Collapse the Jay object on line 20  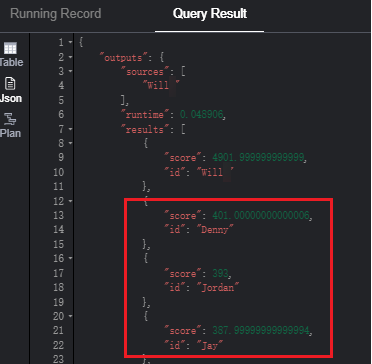(x=70, y=316)
